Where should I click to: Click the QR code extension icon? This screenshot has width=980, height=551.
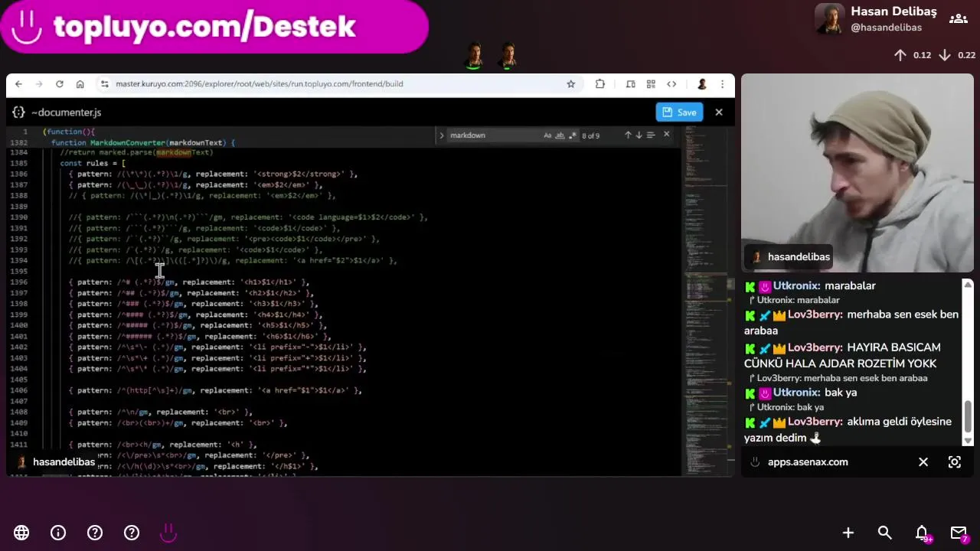tap(651, 84)
